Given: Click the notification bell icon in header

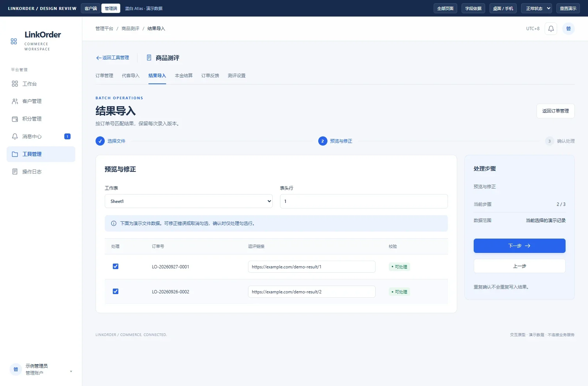Looking at the screenshot, I should tap(551, 29).
